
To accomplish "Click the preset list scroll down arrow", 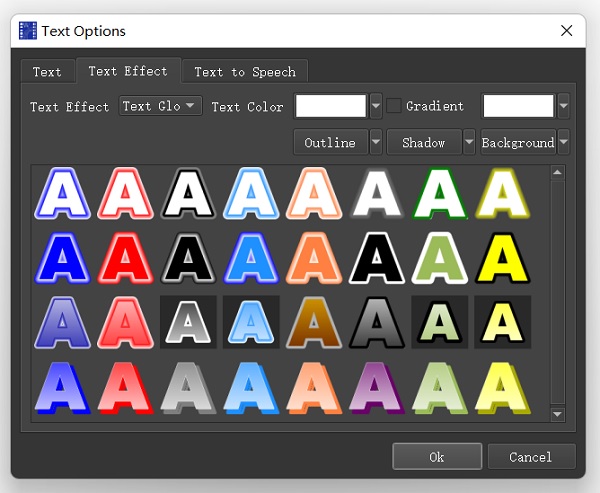I will click(x=558, y=414).
